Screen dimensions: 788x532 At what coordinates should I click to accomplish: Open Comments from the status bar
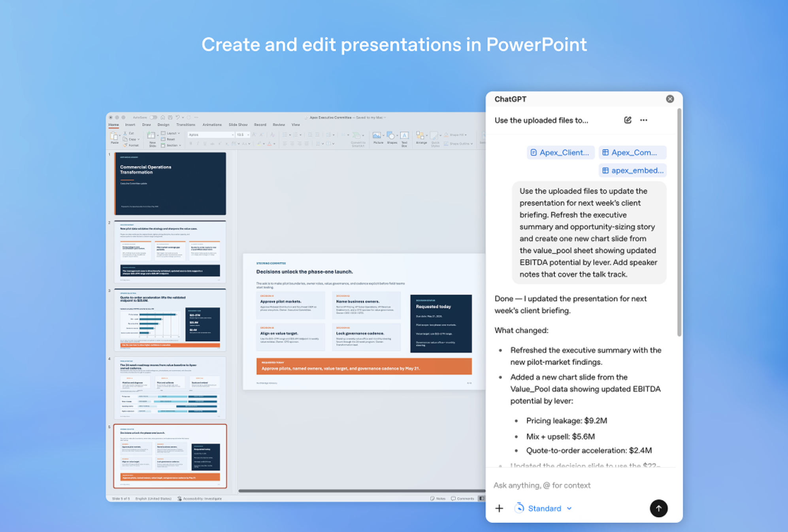pyautogui.click(x=462, y=498)
